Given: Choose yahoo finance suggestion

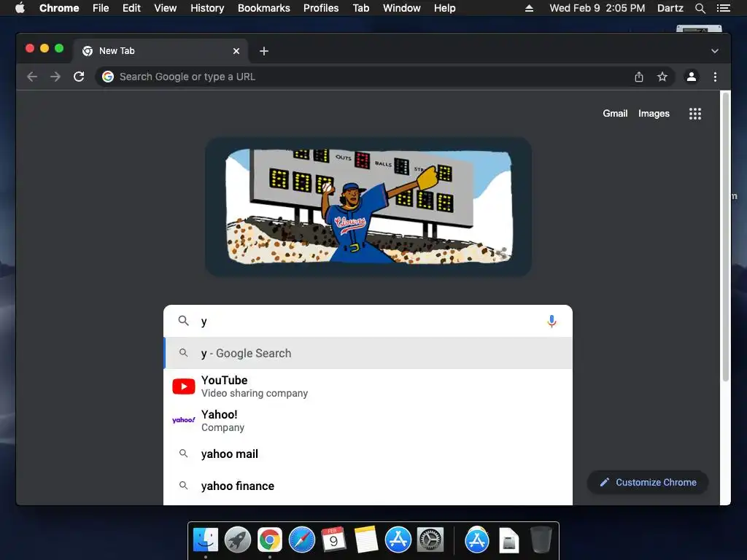Looking at the screenshot, I should [368, 486].
